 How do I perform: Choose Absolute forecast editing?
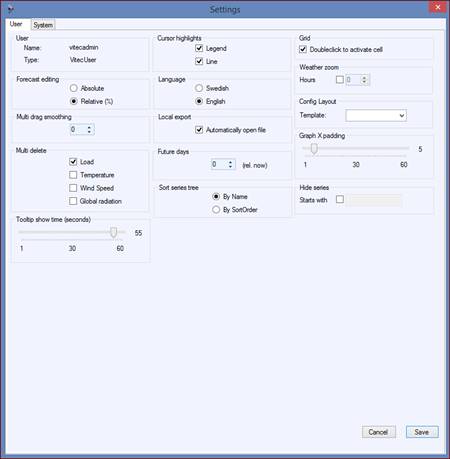[74, 88]
